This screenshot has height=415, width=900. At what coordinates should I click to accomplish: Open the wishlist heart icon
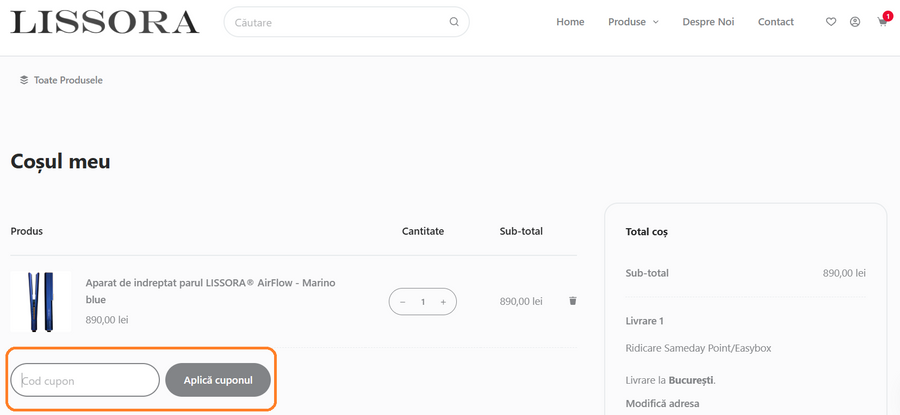831,22
